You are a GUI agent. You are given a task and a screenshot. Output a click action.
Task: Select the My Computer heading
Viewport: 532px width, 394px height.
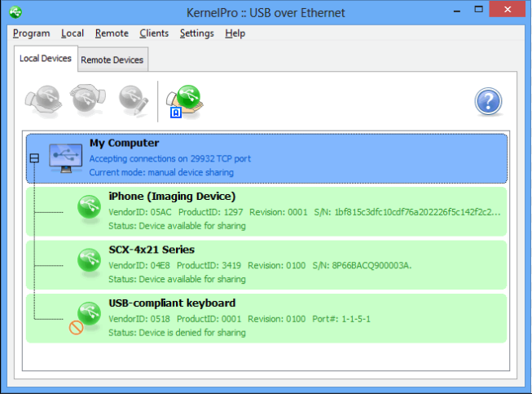(124, 143)
